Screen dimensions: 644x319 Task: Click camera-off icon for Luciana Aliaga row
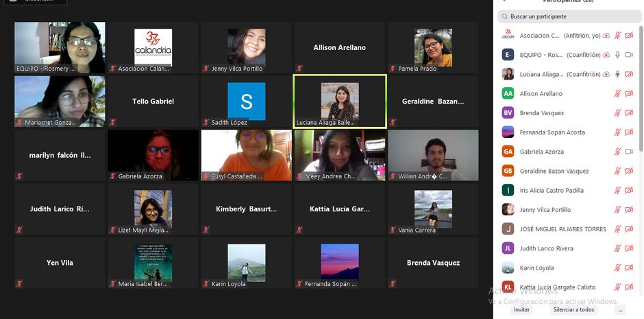tap(629, 74)
